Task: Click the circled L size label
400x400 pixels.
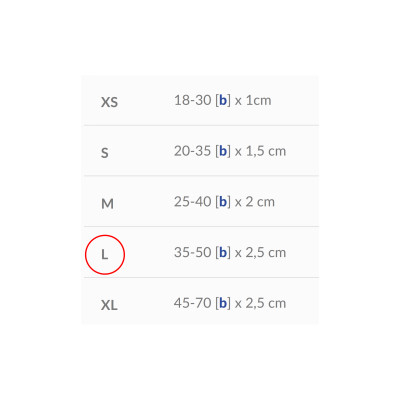Action: (x=105, y=255)
